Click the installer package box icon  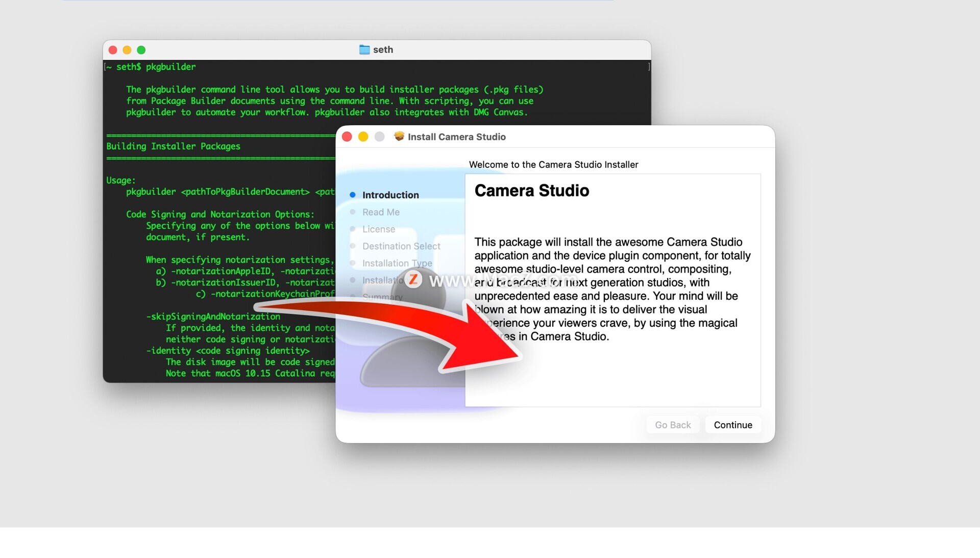[x=399, y=136]
